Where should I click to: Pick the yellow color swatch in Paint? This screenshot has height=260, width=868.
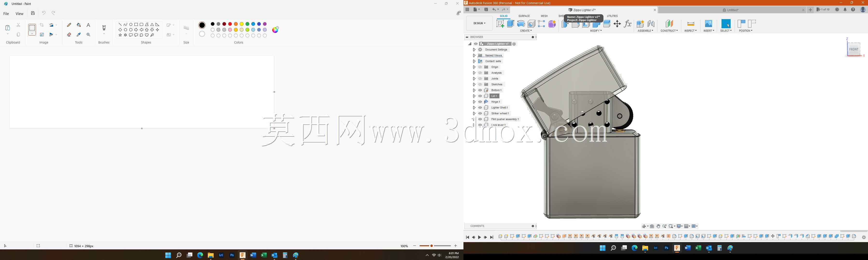[x=242, y=24]
